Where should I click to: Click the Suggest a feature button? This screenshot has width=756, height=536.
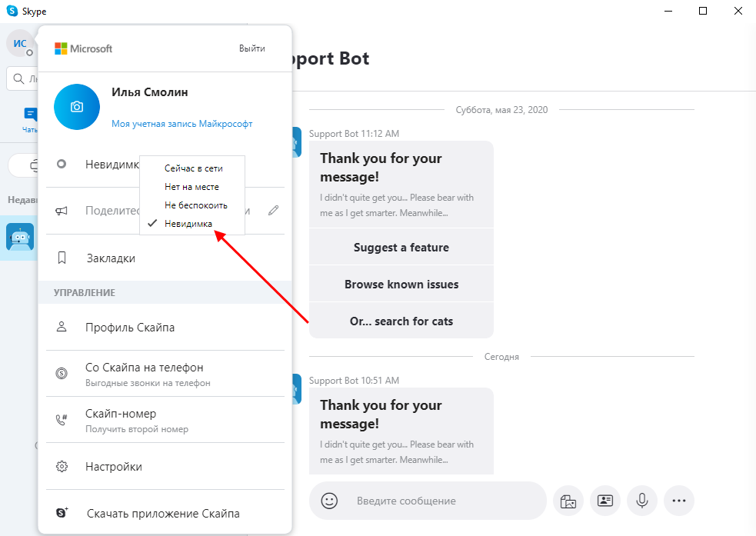[x=401, y=248]
